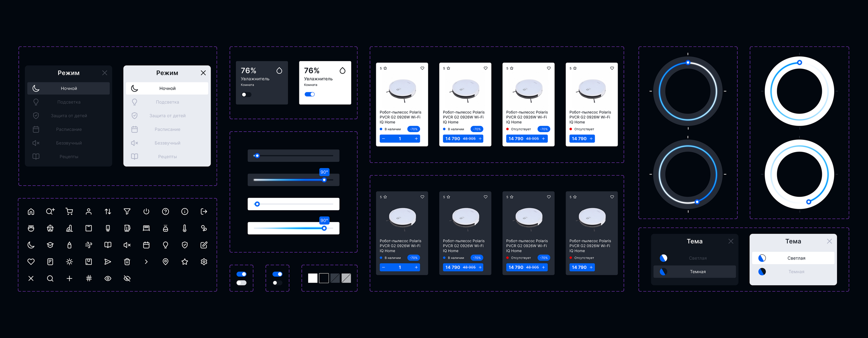Click the trash bin icon
Viewport: 868px width, 338px height.
click(127, 262)
